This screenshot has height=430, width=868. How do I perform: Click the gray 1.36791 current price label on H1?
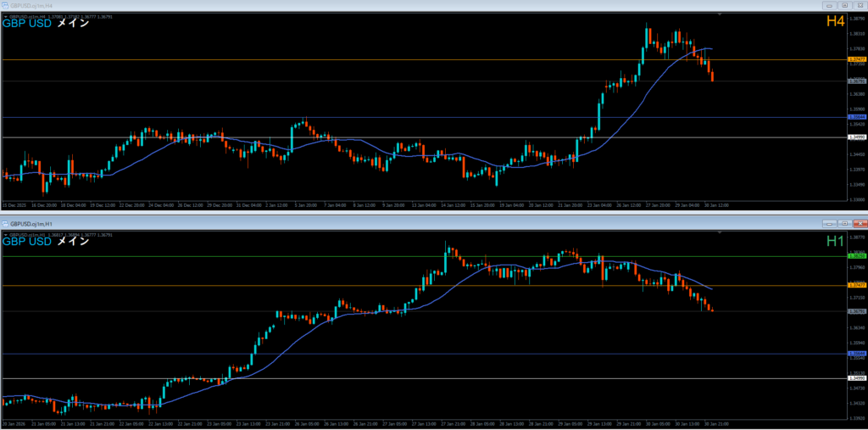[x=856, y=311]
